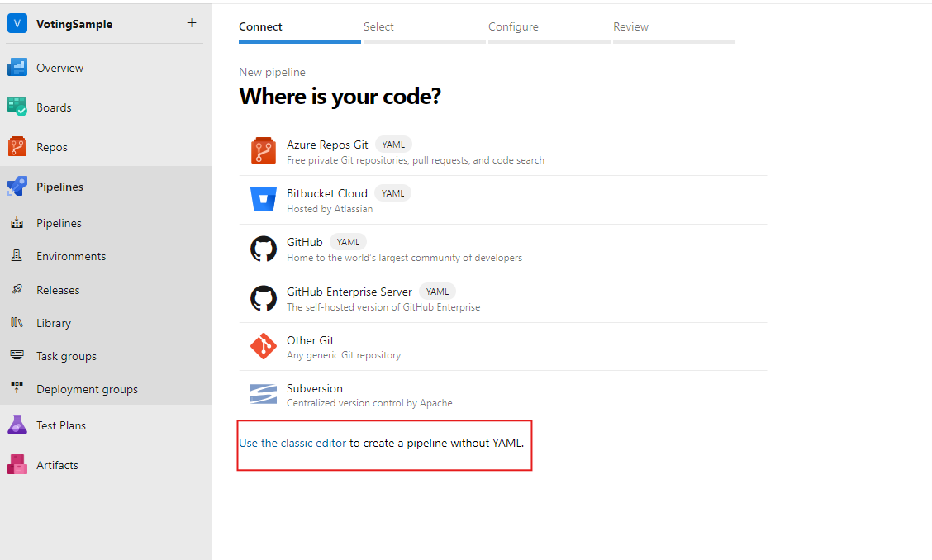Open Test Plans flask icon
Viewport: 932px width, 560px height.
tap(17, 425)
